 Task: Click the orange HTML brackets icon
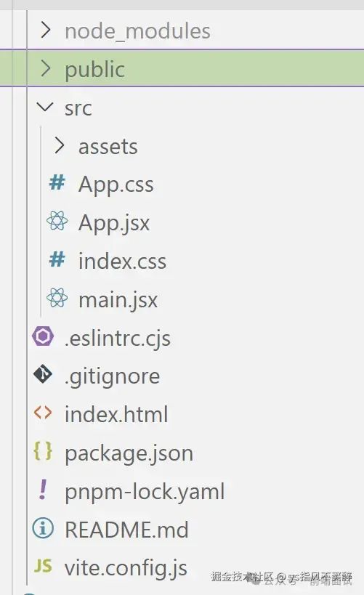pyautogui.click(x=43, y=413)
